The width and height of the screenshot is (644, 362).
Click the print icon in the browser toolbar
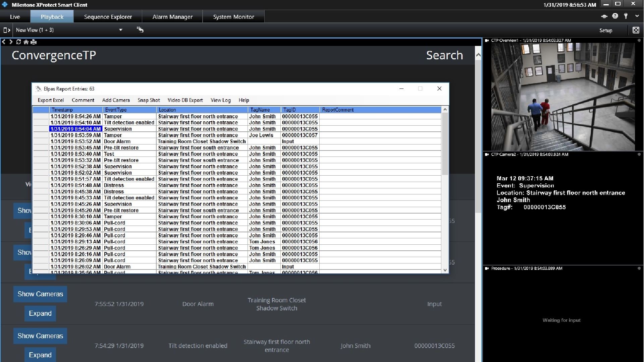coord(34,42)
